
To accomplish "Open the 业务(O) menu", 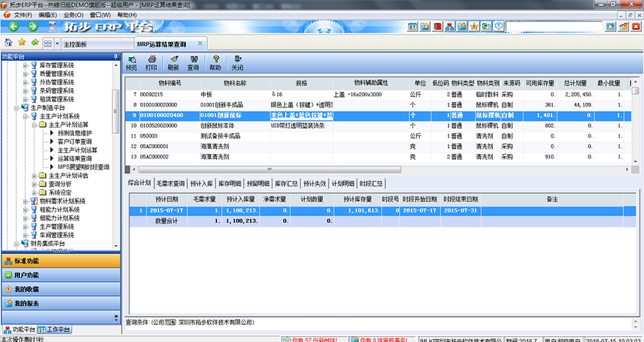I will [73, 15].
